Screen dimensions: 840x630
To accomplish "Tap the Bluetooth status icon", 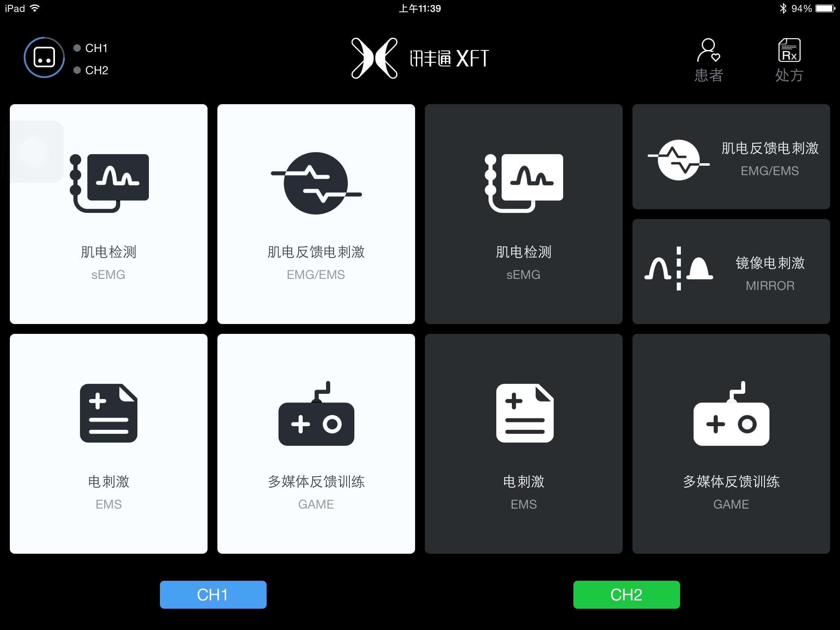I will tap(783, 8).
